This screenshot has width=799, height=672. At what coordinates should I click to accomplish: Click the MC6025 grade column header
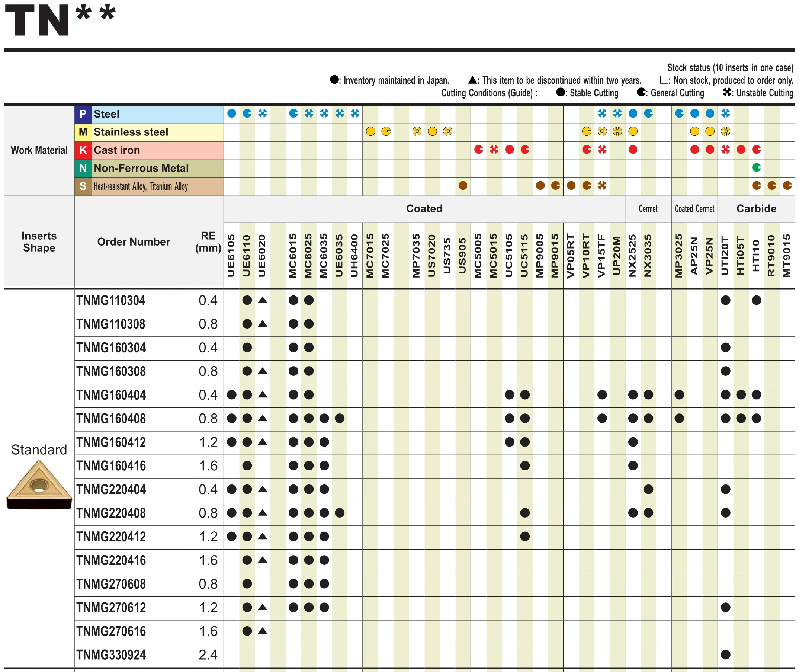[308, 256]
